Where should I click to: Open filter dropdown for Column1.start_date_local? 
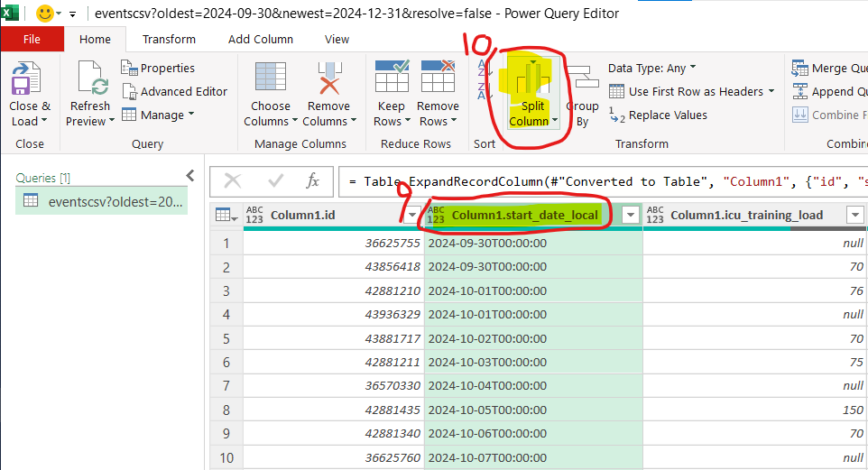coord(631,215)
